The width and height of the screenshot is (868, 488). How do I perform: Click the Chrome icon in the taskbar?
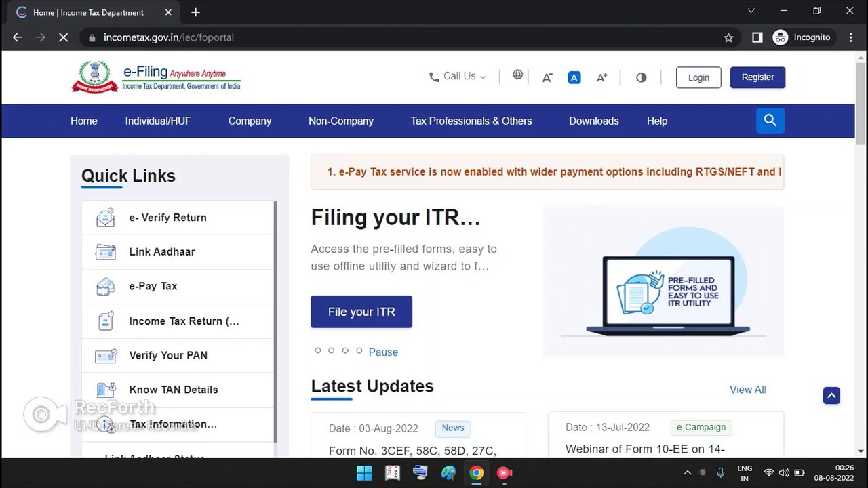477,473
